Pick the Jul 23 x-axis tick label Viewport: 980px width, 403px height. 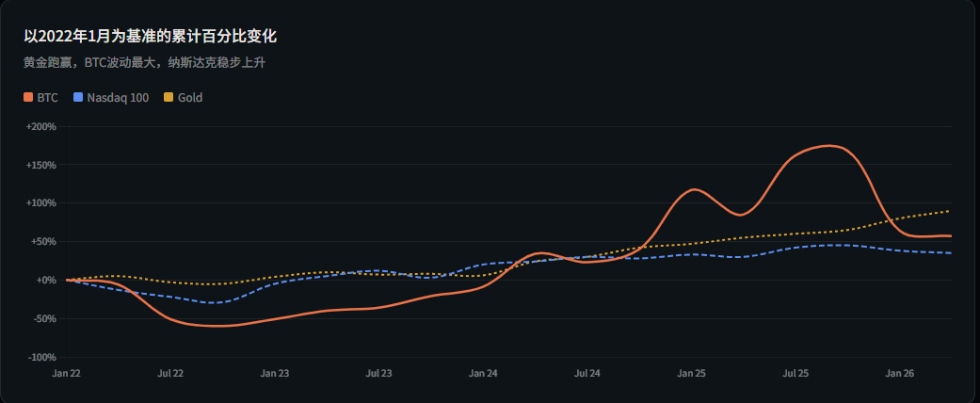click(378, 373)
